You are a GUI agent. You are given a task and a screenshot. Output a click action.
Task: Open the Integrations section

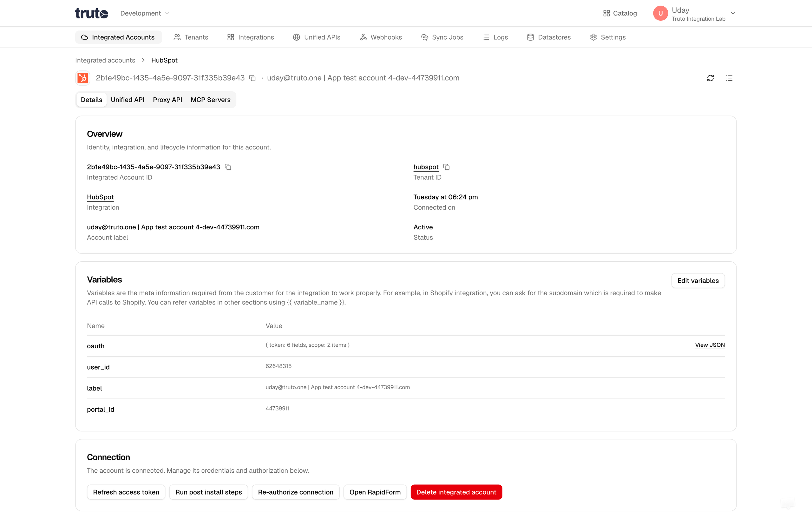click(x=251, y=37)
